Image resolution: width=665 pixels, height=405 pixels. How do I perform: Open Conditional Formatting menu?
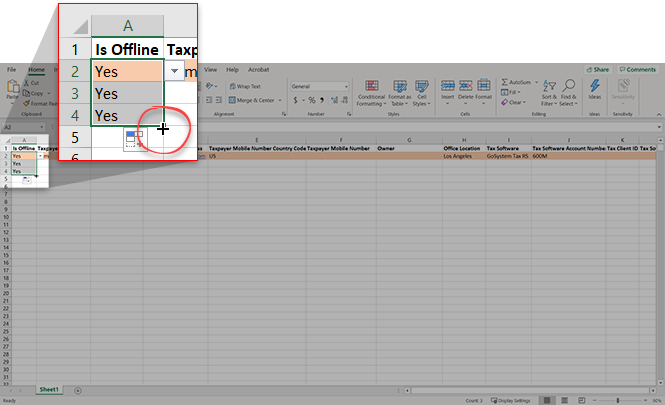(372, 93)
